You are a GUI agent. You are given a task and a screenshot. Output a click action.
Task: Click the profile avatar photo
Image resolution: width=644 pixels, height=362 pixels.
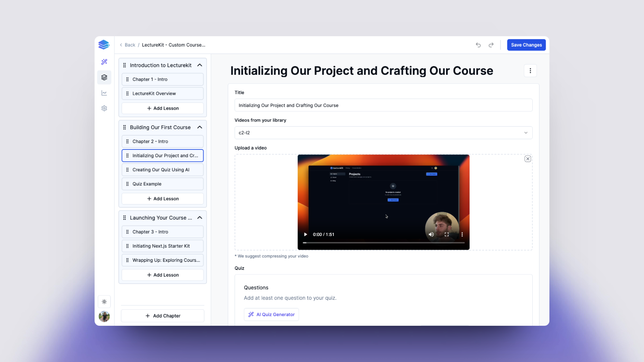tap(104, 316)
